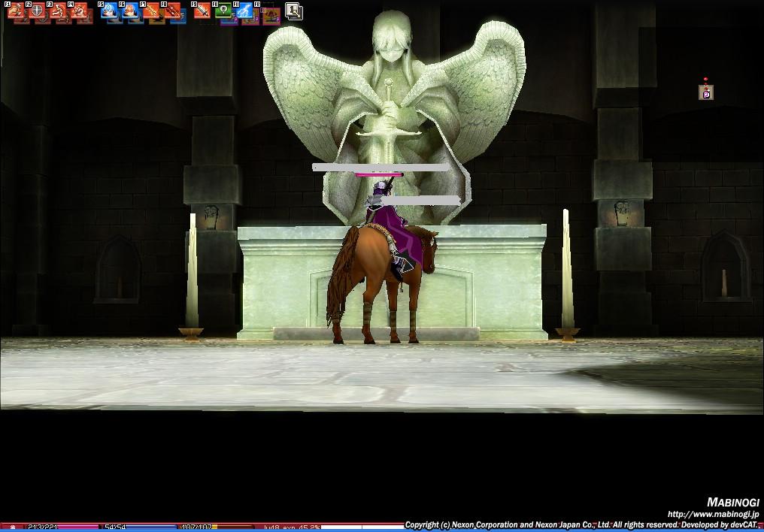This screenshot has height=532, width=764.
Task: Click the pink health gauge above character
Action: [379, 174]
